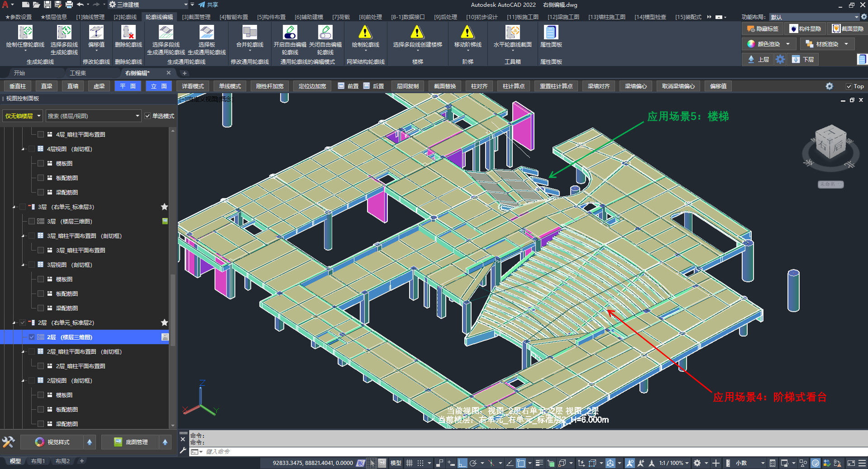Activate 开启自由编辑轮廓线 tool
Image resolution: width=868 pixels, height=469 pixels.
click(x=290, y=33)
